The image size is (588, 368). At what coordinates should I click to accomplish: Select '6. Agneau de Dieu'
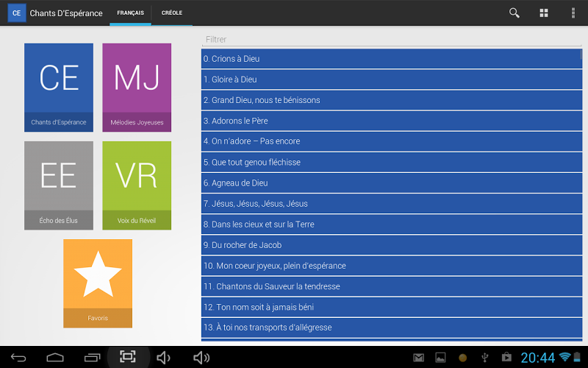pyautogui.click(x=392, y=183)
